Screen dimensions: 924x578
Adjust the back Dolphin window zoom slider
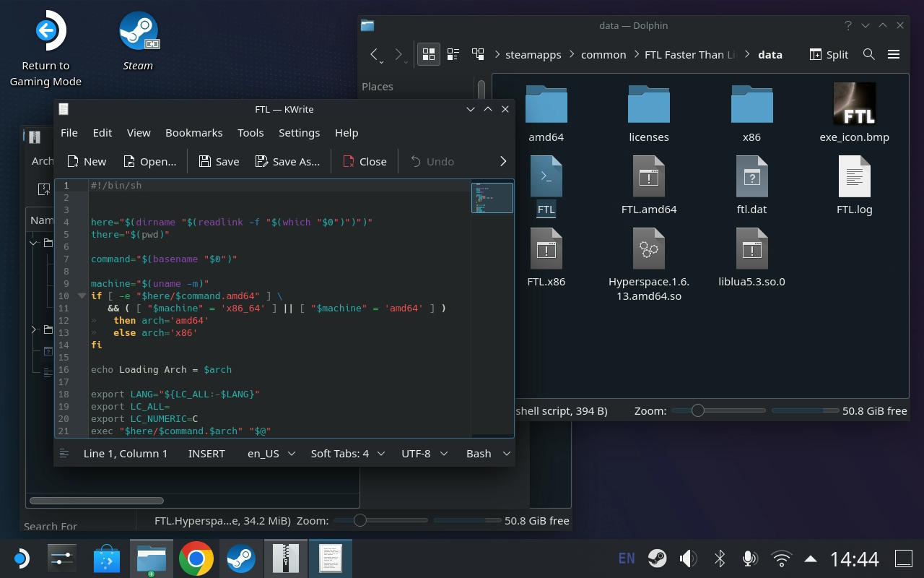click(380, 520)
